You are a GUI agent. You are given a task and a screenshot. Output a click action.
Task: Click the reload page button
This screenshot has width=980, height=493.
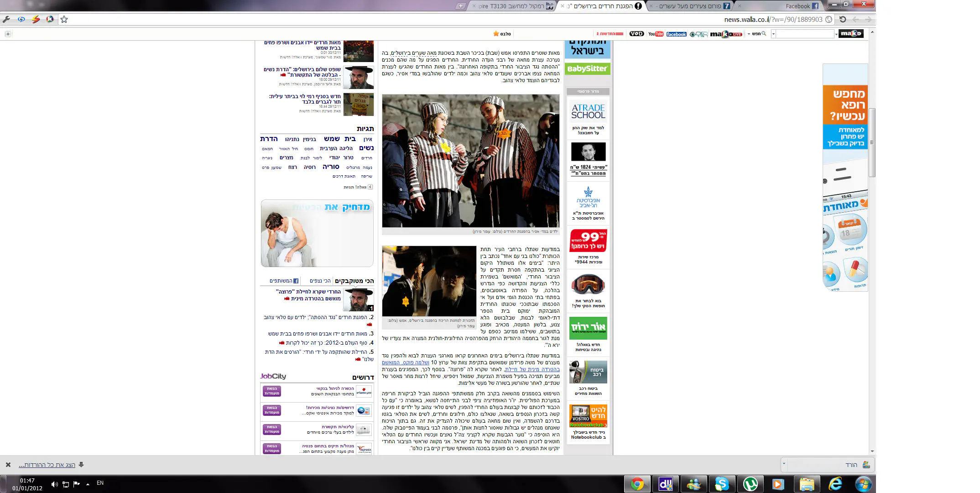click(x=843, y=19)
